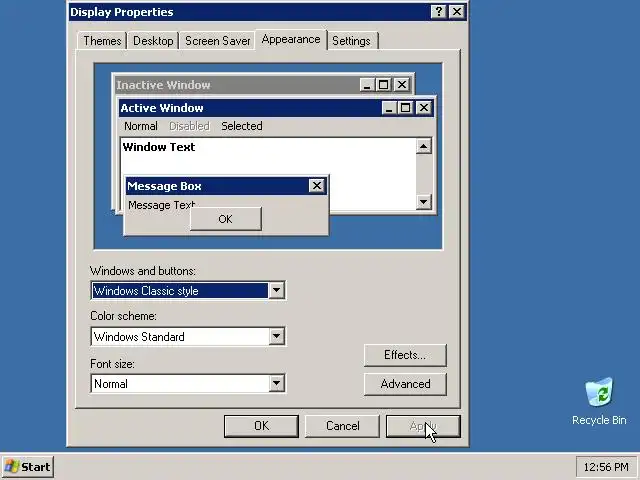Click the Disabled menu item in preview

click(x=189, y=126)
